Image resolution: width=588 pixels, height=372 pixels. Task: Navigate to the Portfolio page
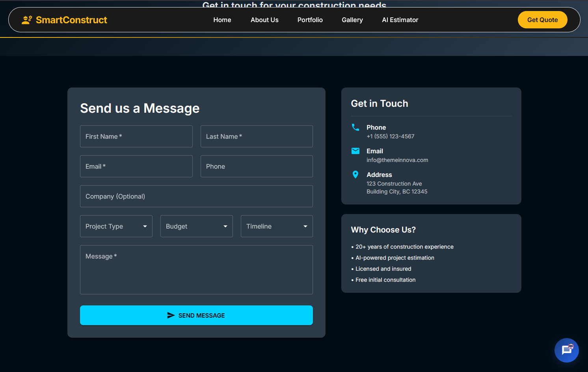pyautogui.click(x=310, y=20)
